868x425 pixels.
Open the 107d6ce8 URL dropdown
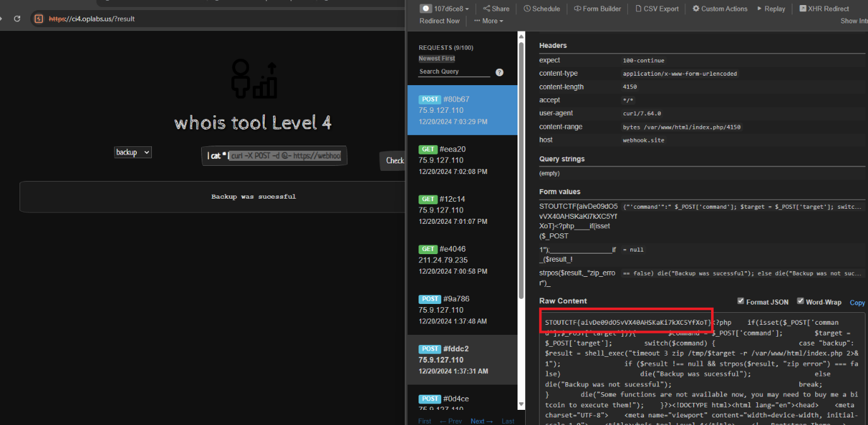click(445, 9)
